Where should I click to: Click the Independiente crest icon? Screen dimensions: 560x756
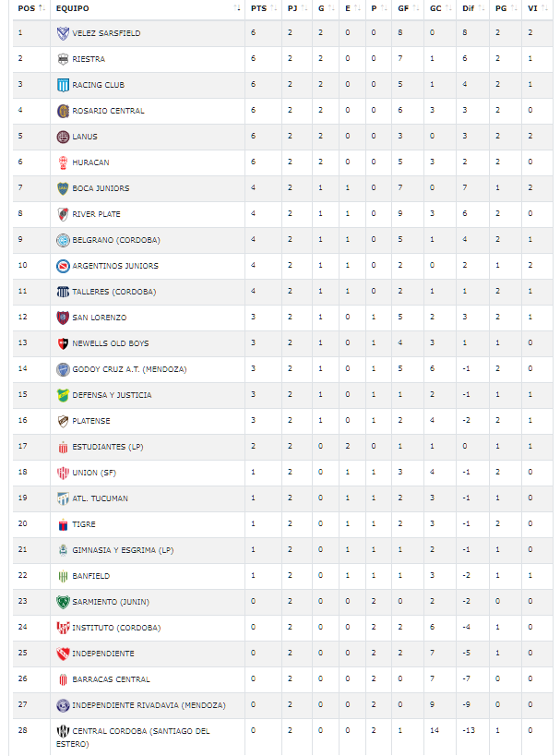pos(63,654)
